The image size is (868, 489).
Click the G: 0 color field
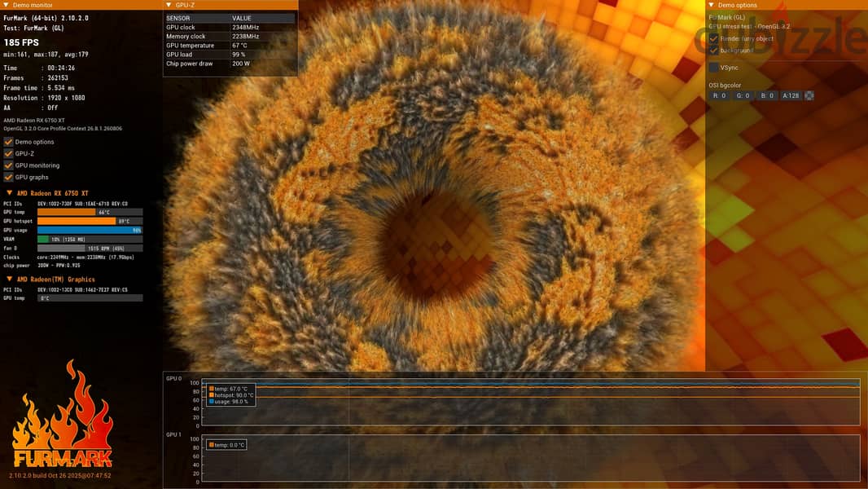point(743,96)
